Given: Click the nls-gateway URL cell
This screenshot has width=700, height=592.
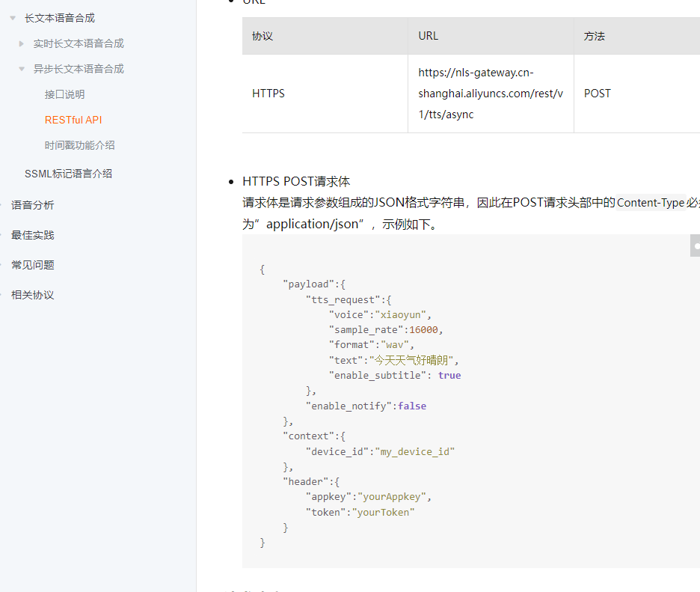Looking at the screenshot, I should click(x=491, y=94).
